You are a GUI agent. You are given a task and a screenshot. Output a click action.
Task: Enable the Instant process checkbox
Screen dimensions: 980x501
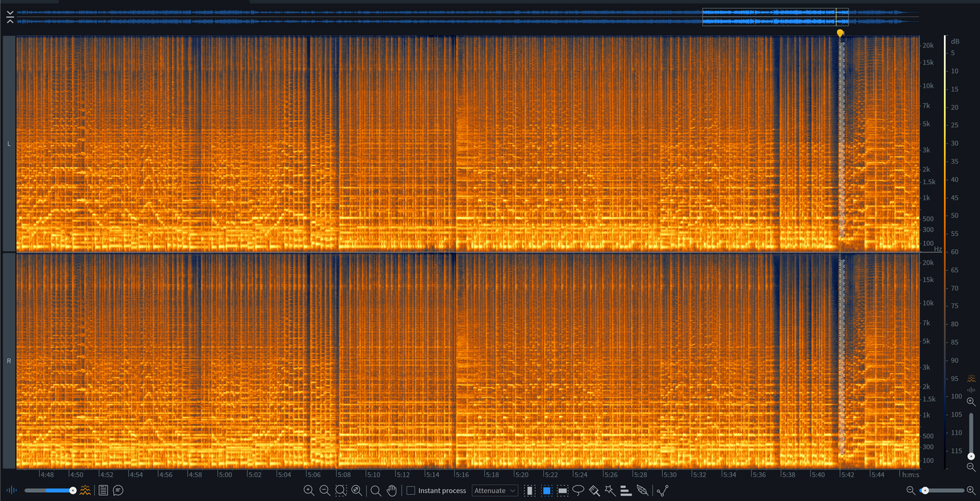pos(411,491)
